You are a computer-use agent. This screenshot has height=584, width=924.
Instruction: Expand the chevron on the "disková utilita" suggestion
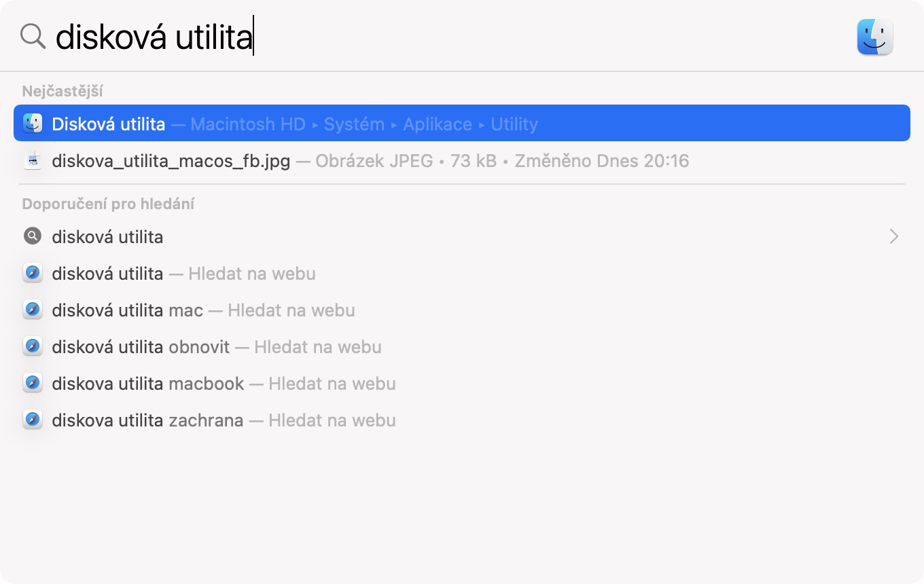(x=894, y=236)
